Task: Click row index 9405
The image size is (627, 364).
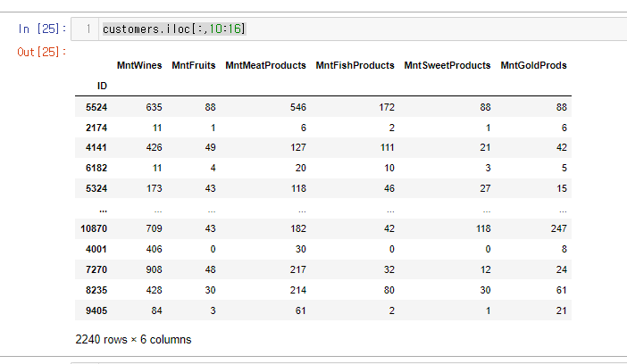Action: pos(96,310)
